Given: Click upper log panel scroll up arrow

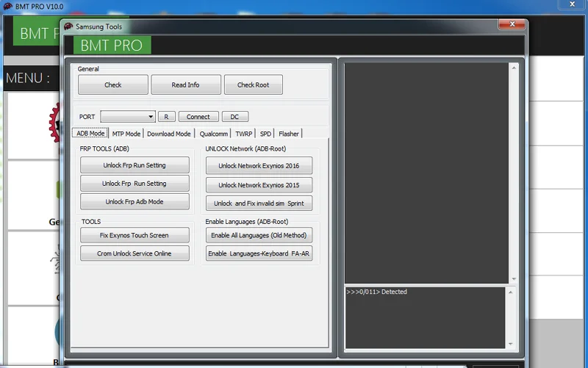Looking at the screenshot, I should coord(514,68).
